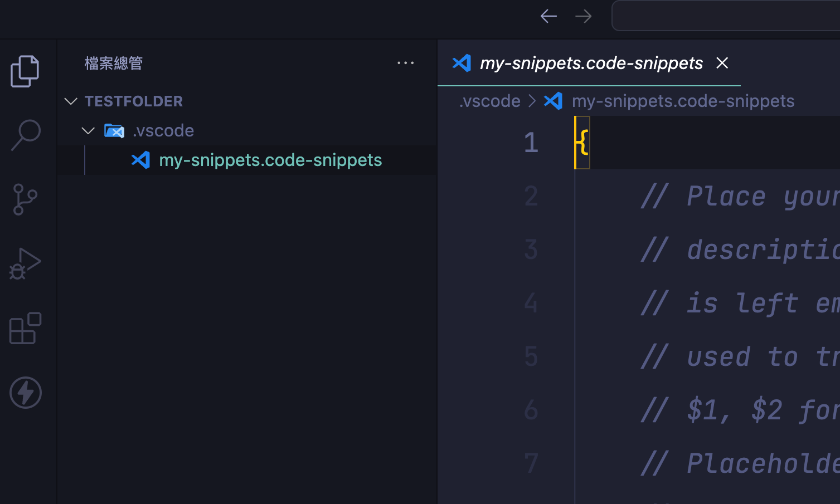The height and width of the screenshot is (504, 840).
Task: Open the Explorer view icon
Action: 25,71
